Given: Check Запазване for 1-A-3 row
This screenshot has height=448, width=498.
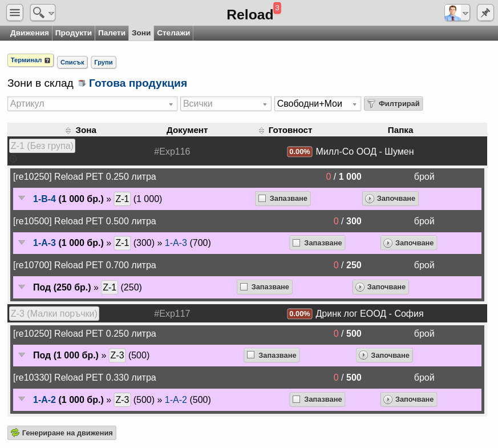Looking at the screenshot, I should 296,243.
